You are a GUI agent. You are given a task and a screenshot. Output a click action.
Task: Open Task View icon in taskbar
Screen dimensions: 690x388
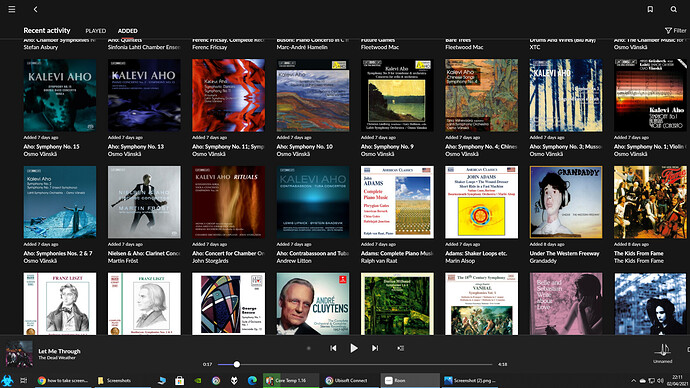(x=23, y=381)
